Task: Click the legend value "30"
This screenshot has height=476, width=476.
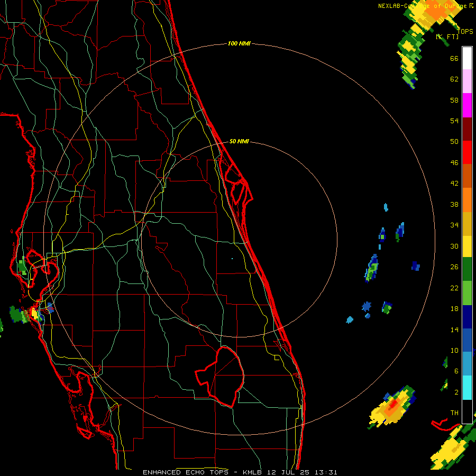Action: click(x=454, y=246)
